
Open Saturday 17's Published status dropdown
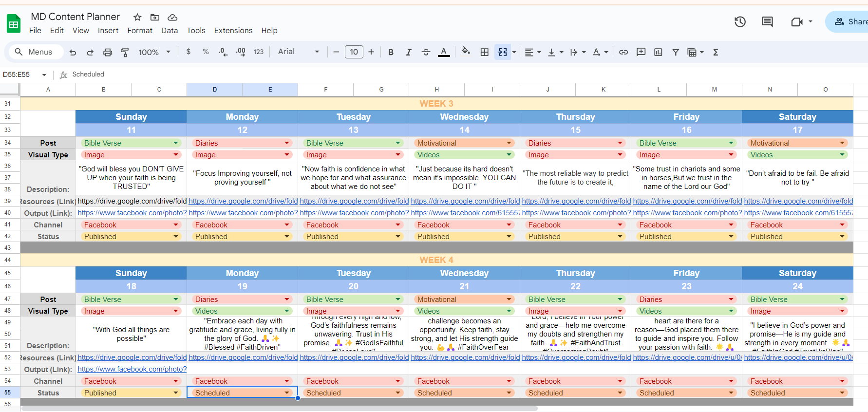842,237
